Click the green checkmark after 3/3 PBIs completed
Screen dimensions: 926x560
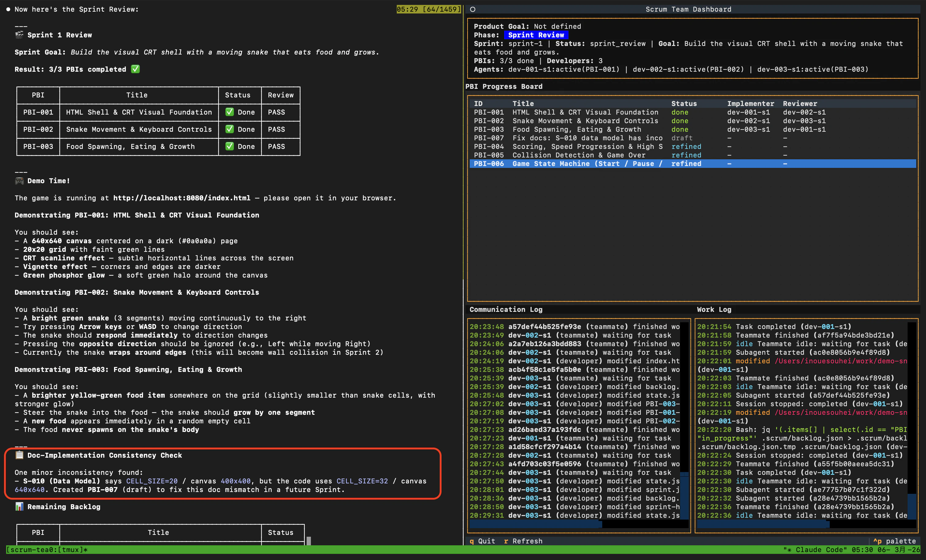[x=135, y=69]
